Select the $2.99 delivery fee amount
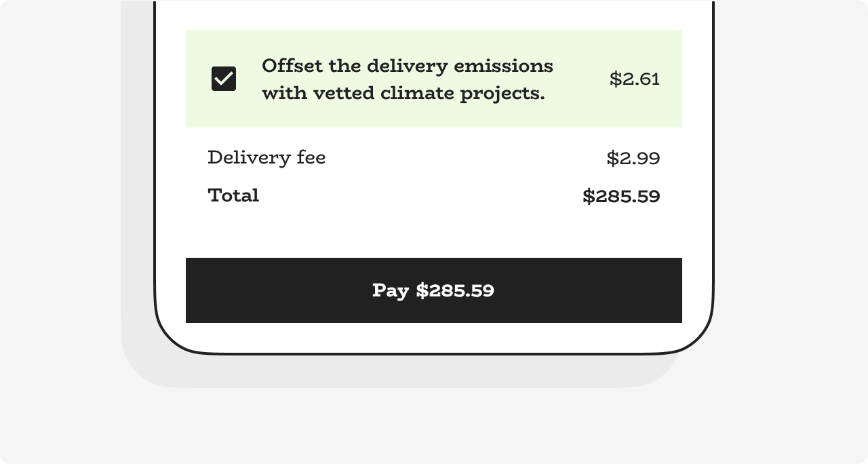868x464 pixels. pos(632,157)
